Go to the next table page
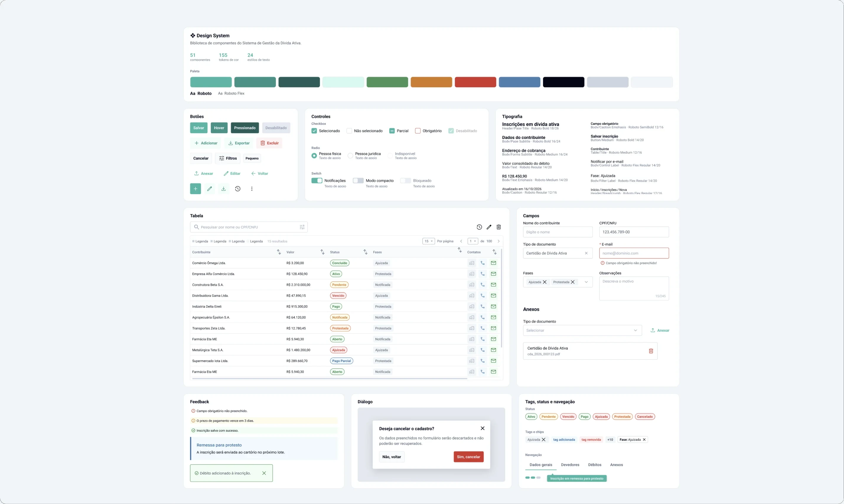Viewport: 844px width, 504px height. 498,241
